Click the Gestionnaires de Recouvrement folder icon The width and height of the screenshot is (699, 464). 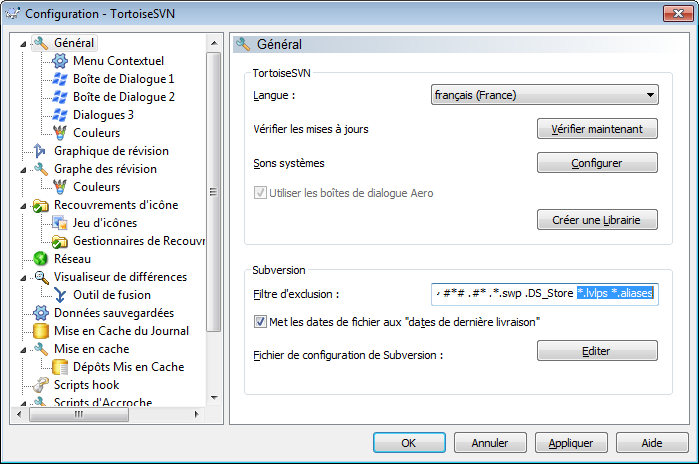(60, 241)
